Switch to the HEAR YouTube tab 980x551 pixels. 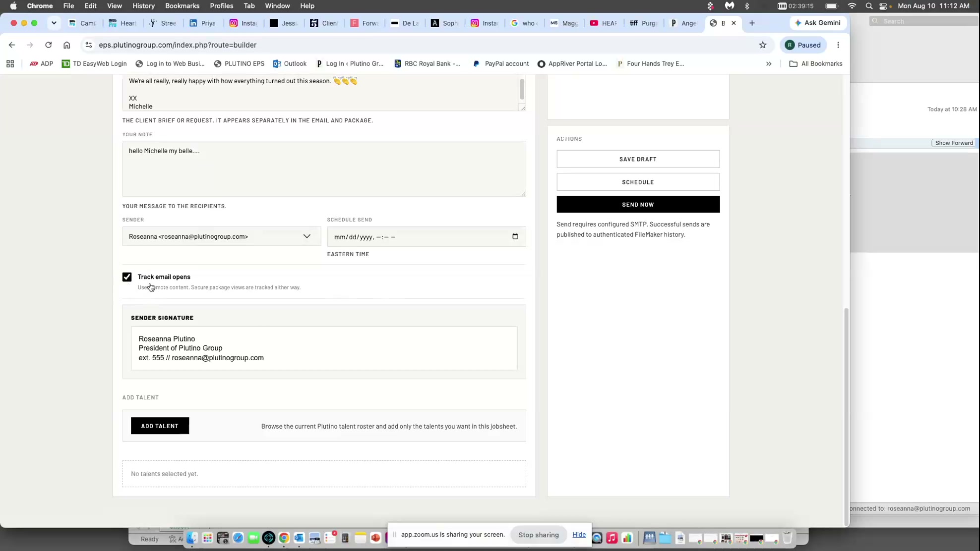[603, 23]
